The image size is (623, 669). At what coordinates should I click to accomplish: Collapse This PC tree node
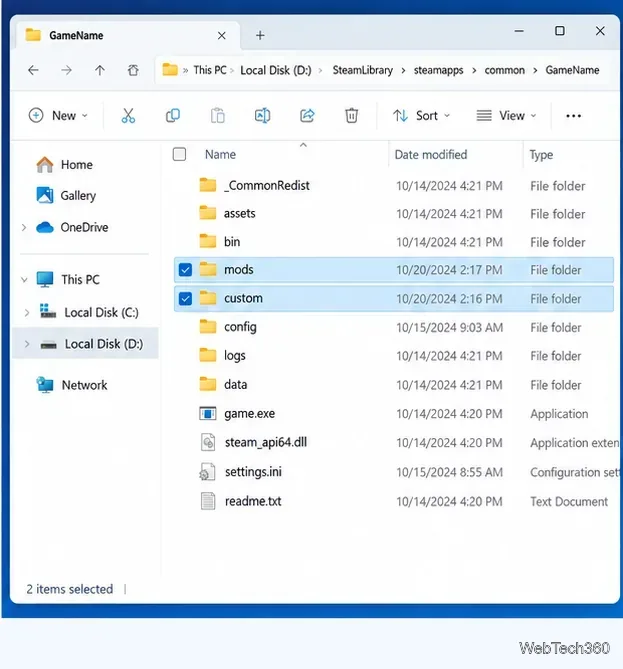pyautogui.click(x=24, y=280)
